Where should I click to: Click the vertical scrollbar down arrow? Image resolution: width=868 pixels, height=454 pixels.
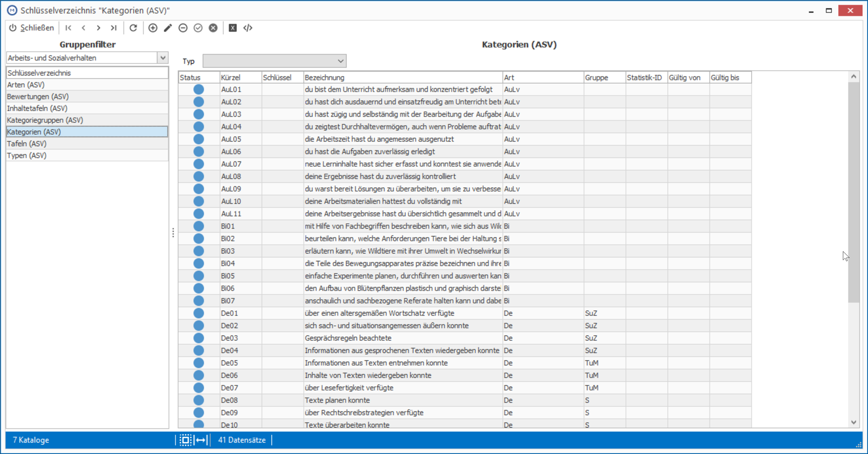[x=854, y=422]
